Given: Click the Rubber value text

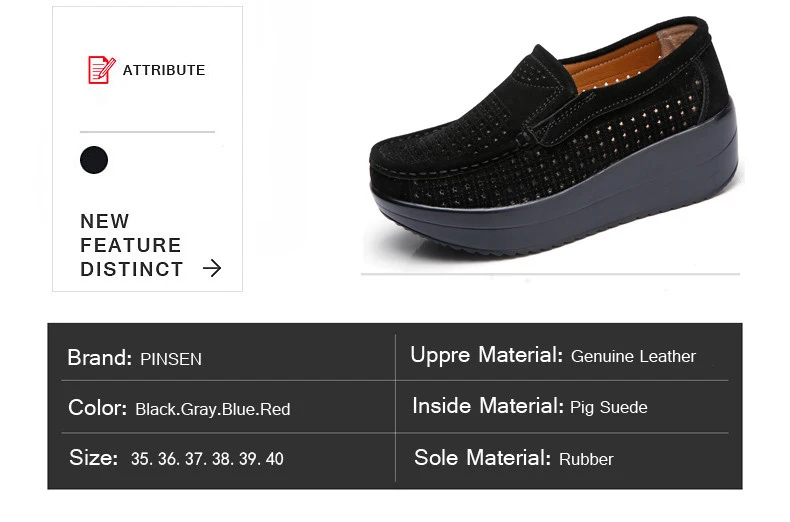Looking at the screenshot, I should [586, 459].
